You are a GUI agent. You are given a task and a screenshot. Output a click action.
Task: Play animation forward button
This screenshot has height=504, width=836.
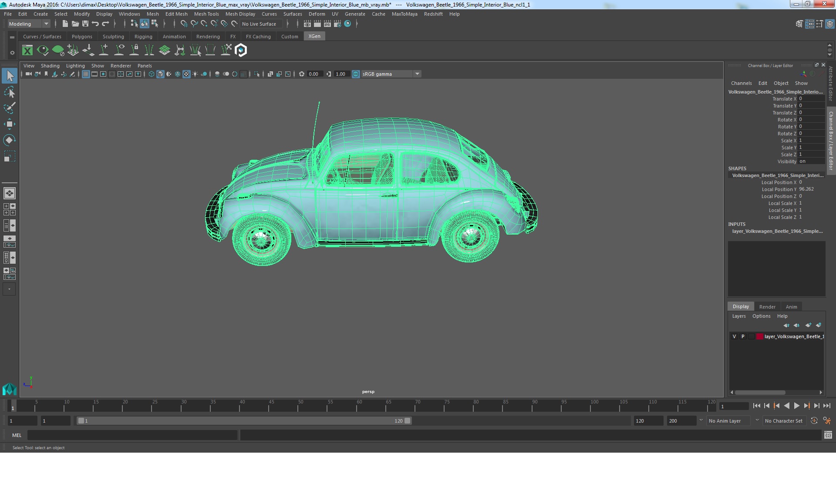[x=796, y=406]
